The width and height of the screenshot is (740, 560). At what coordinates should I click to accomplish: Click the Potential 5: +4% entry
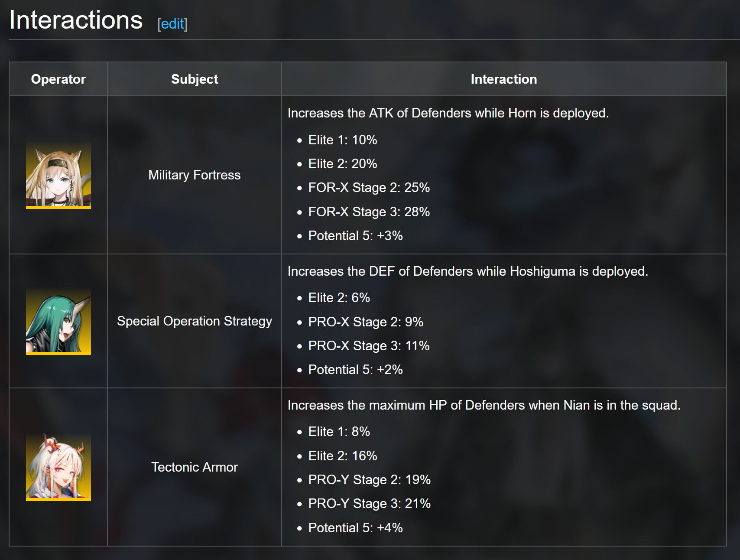pos(356,527)
